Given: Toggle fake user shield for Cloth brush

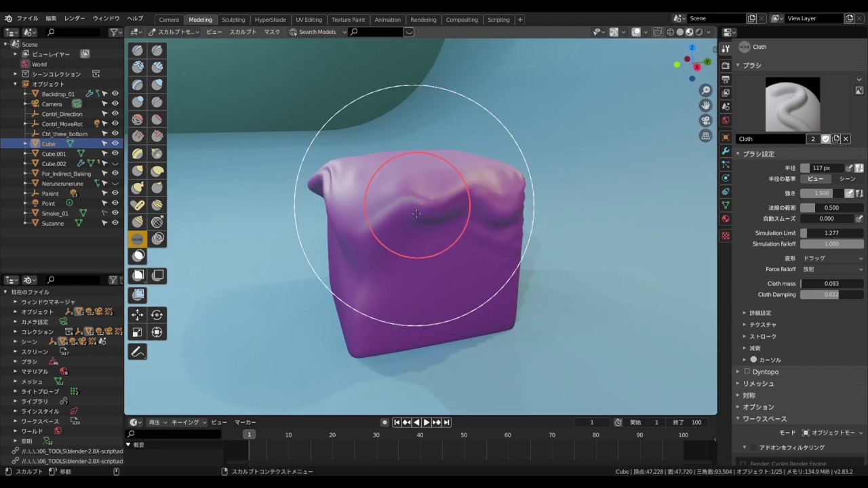Looking at the screenshot, I should (x=825, y=139).
